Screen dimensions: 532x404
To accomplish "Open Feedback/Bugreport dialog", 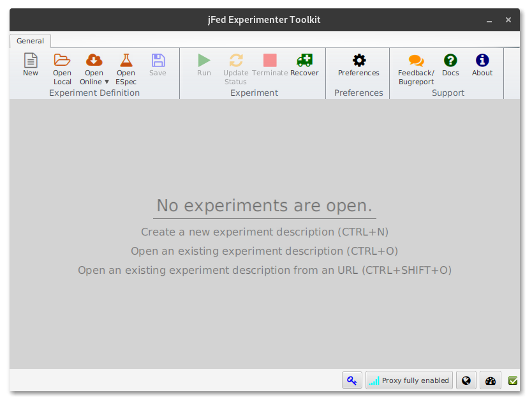I will (416, 69).
